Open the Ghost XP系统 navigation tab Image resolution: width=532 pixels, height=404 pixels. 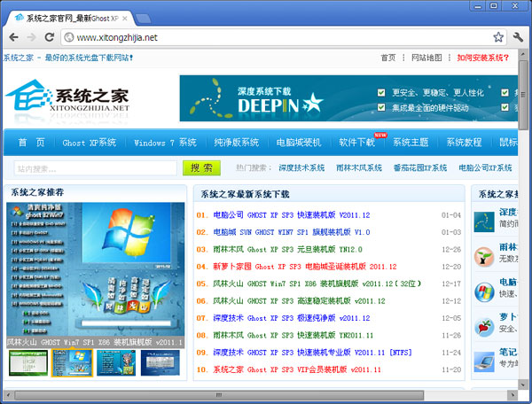point(89,143)
